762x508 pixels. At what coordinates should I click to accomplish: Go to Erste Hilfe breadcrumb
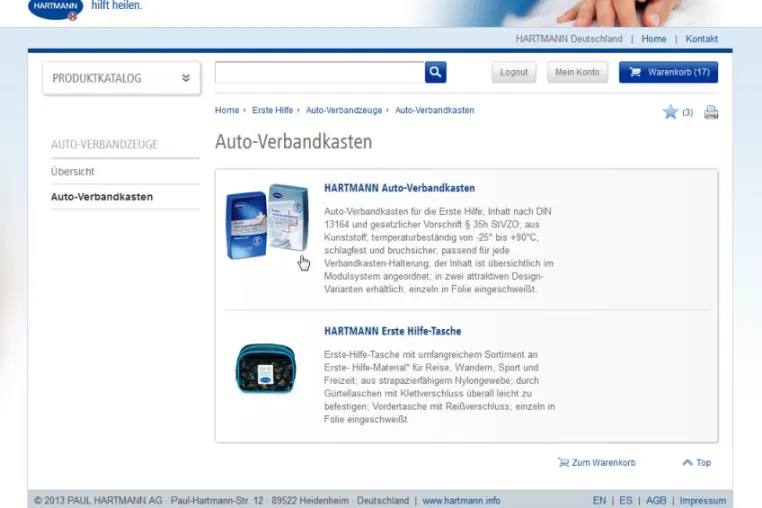273,110
